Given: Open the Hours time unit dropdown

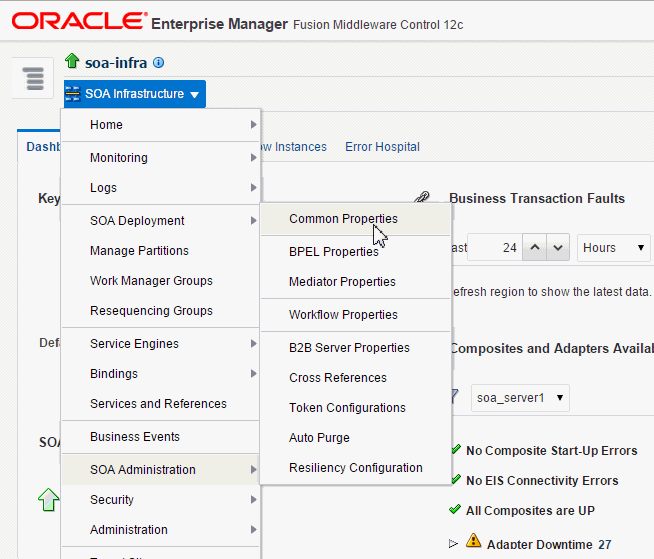Looking at the screenshot, I should click(x=613, y=248).
